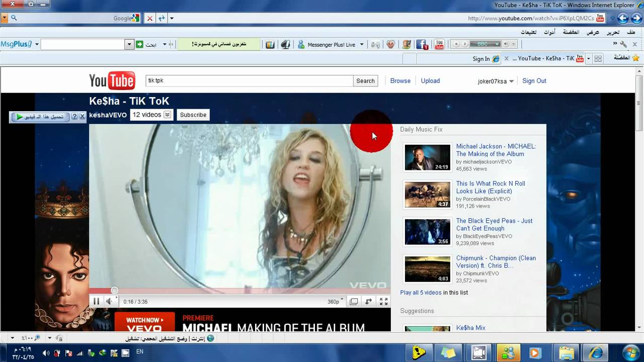Expand the 12 videos dropdown

click(x=151, y=115)
